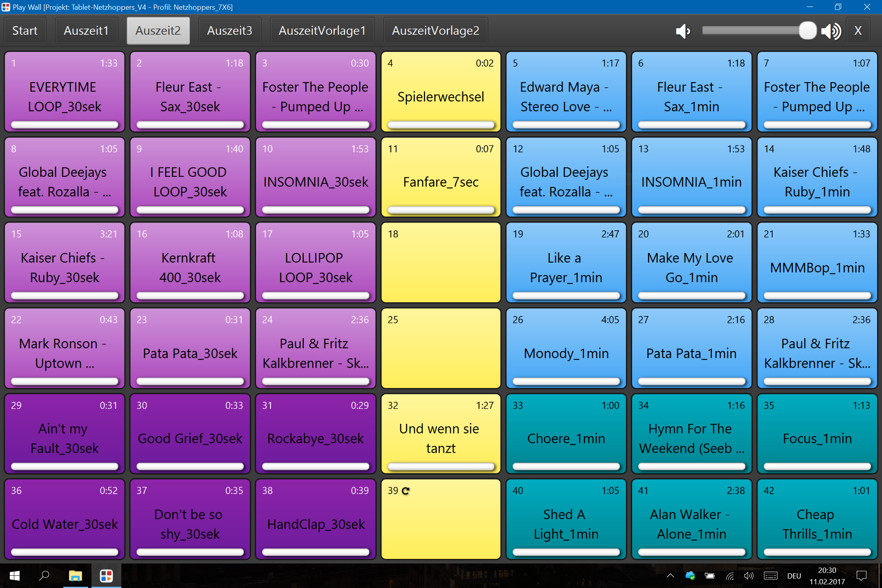
Task: Select empty yellow pad 18
Action: tap(441, 263)
